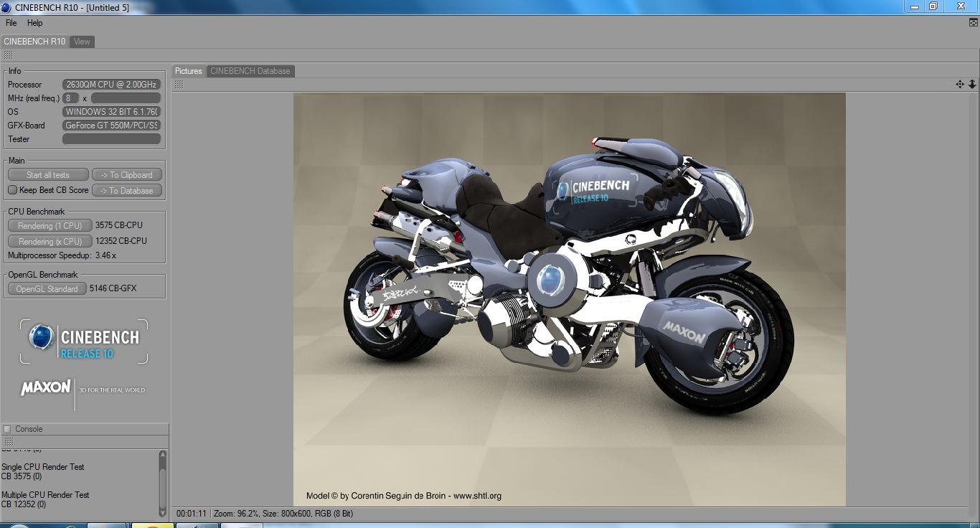The height and width of the screenshot is (528, 980).
Task: Click the 00:01:11 render time in status bar
Action: 192,514
